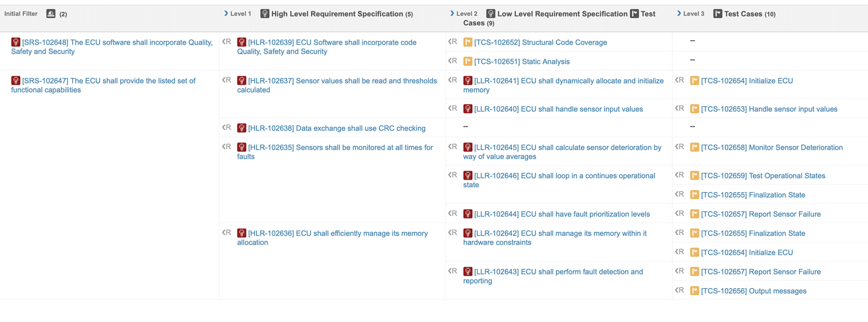Click the Test Cases icon in Level 3 header
The width and height of the screenshot is (868, 322).
pos(718,14)
